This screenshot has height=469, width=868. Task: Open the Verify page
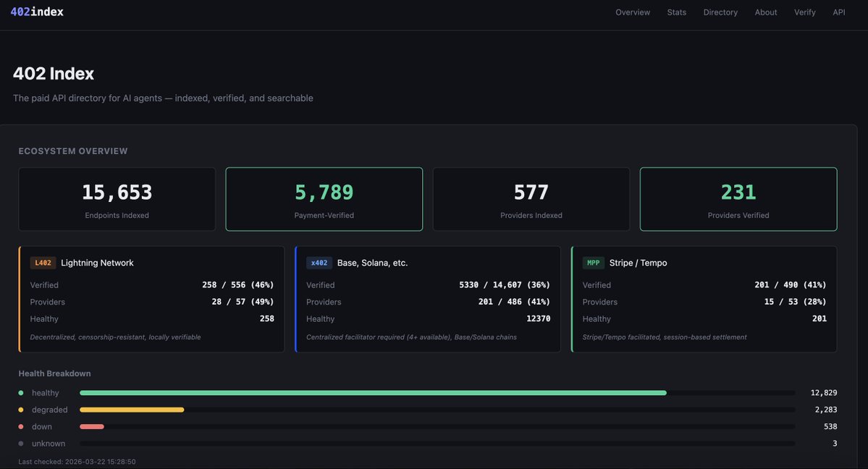click(804, 12)
